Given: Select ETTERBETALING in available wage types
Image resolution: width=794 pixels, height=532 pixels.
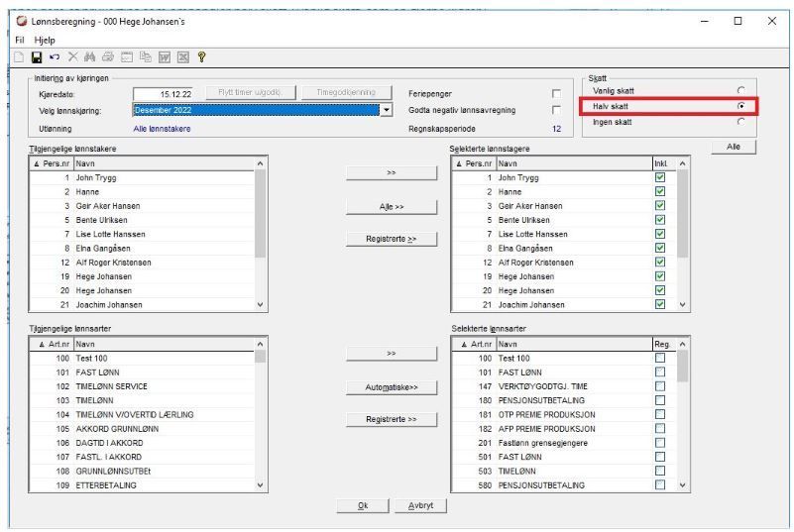Looking at the screenshot, I should pyautogui.click(x=143, y=484).
